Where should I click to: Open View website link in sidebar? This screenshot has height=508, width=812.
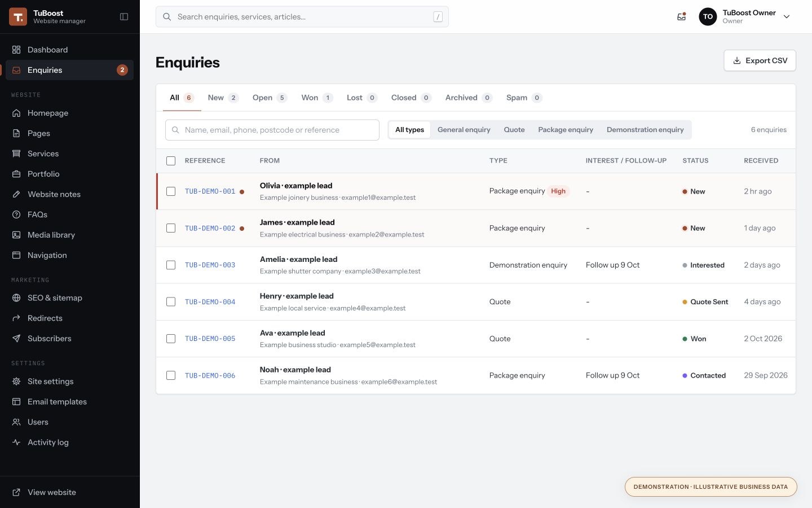(69, 492)
